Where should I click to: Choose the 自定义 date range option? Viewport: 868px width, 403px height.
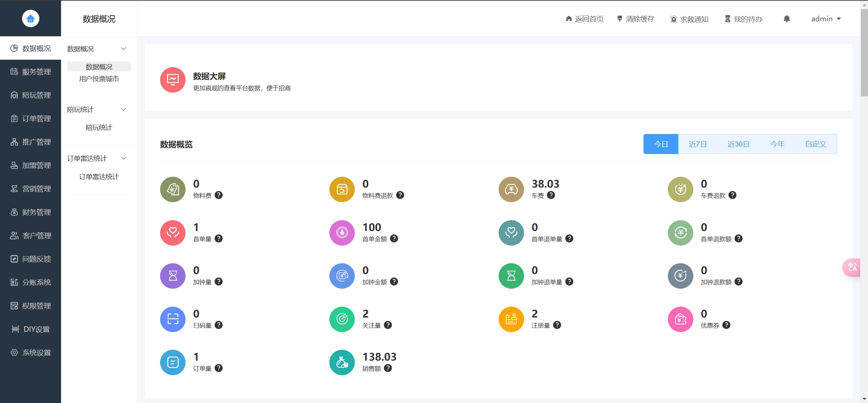tap(815, 144)
